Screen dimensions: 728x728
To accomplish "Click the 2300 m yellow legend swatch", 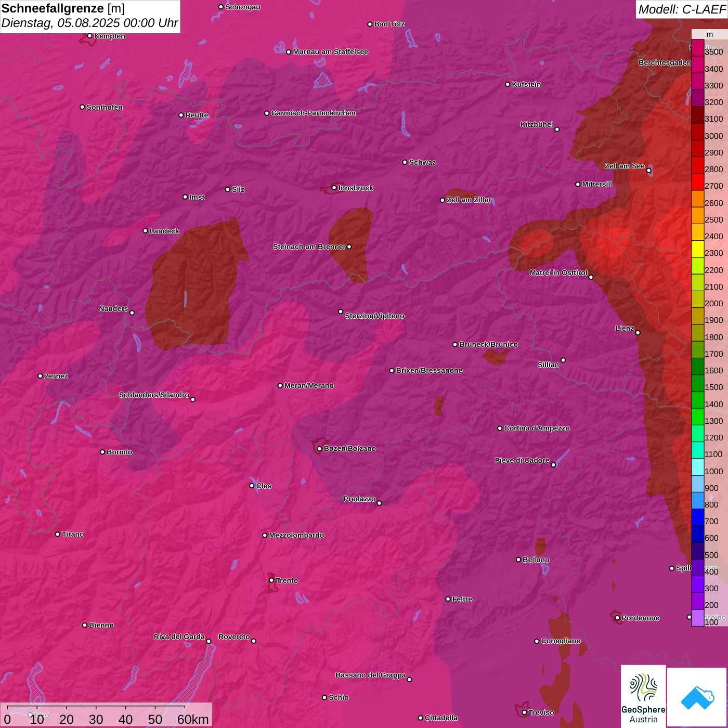I will pos(697,249).
